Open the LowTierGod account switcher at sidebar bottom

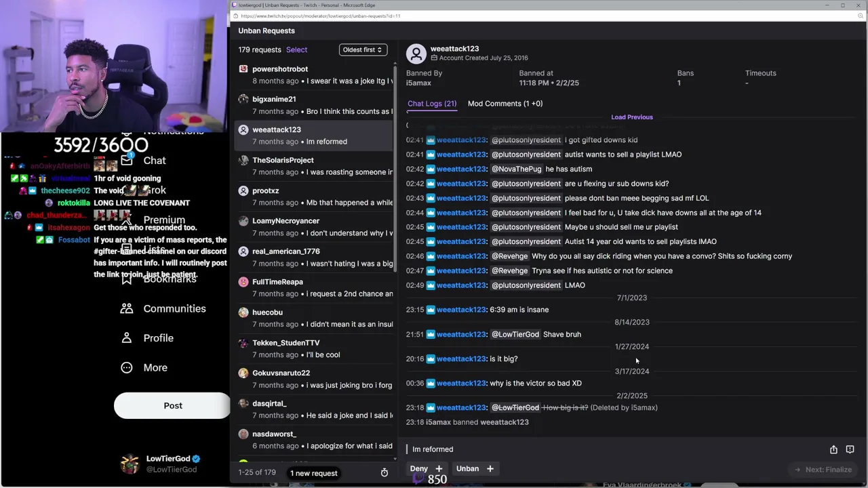click(x=161, y=464)
